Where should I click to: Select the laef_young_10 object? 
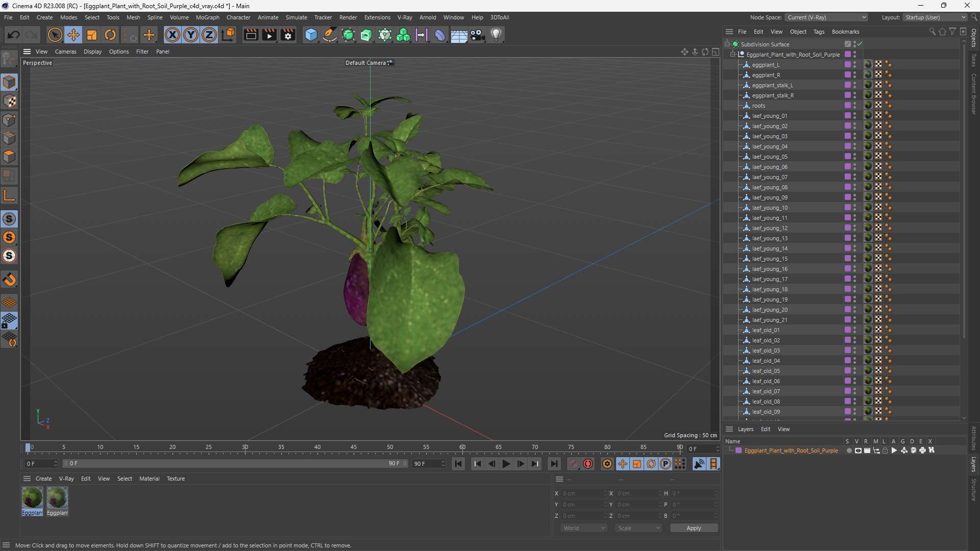click(x=770, y=208)
